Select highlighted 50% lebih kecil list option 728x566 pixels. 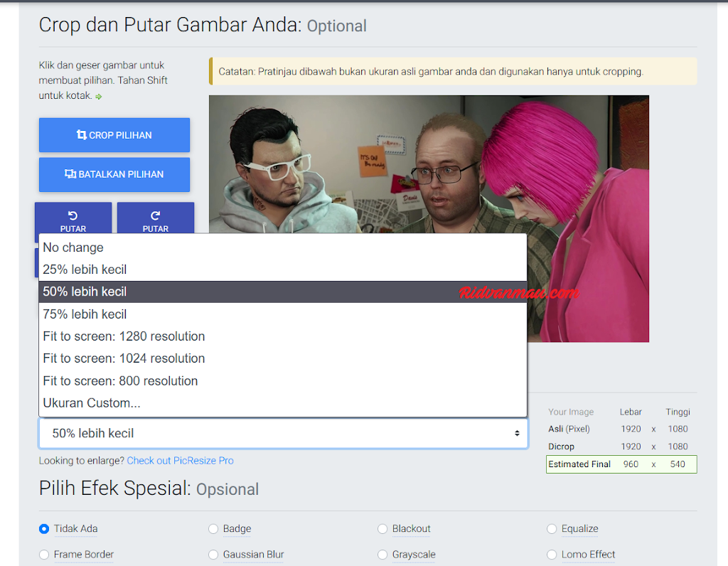coord(283,292)
